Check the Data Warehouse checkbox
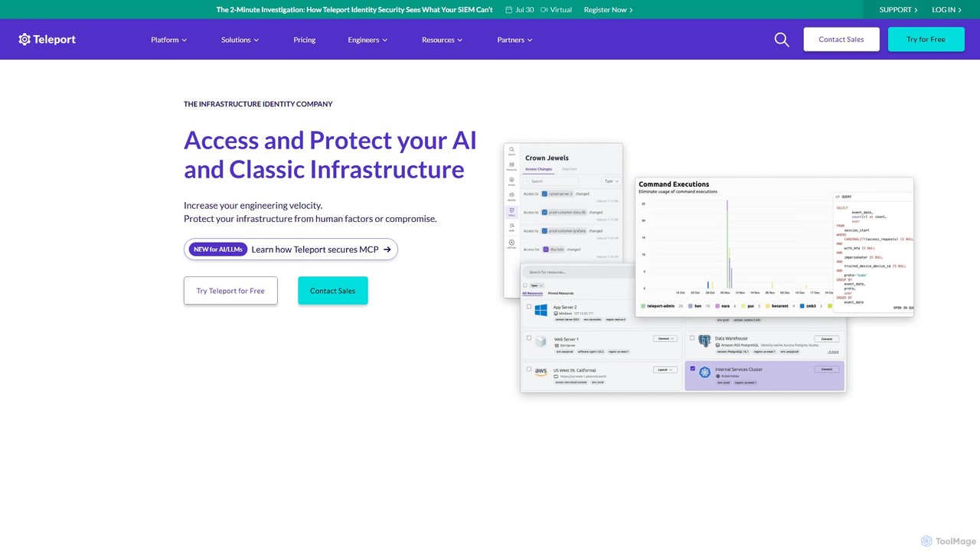 [692, 337]
